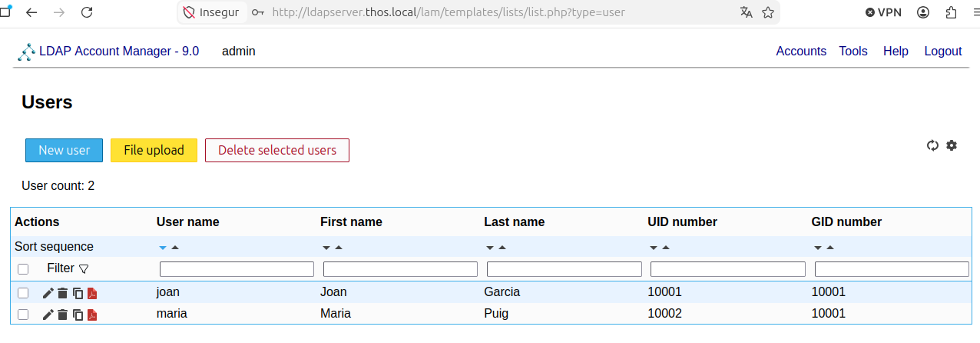Click UID number 10001 cell
980x343 pixels.
tap(664, 292)
